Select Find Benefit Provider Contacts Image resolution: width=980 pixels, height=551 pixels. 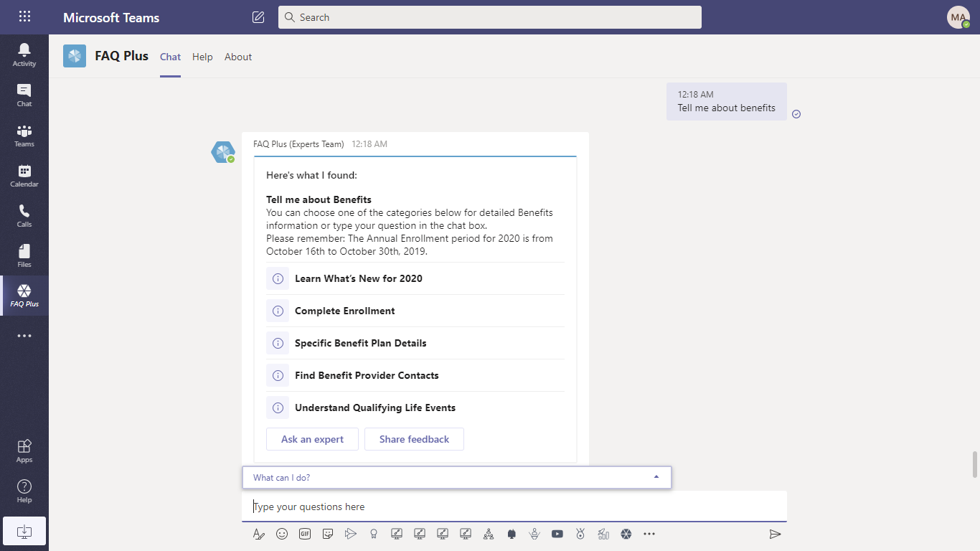pos(415,375)
